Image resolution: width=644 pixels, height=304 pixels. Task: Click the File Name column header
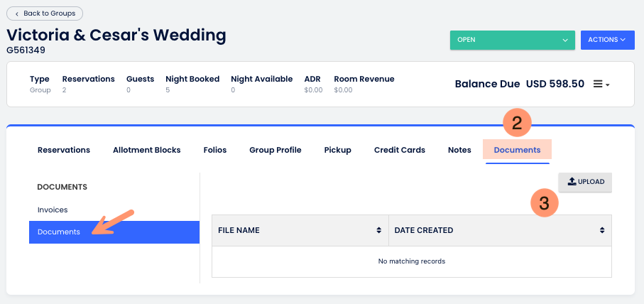[x=239, y=230]
